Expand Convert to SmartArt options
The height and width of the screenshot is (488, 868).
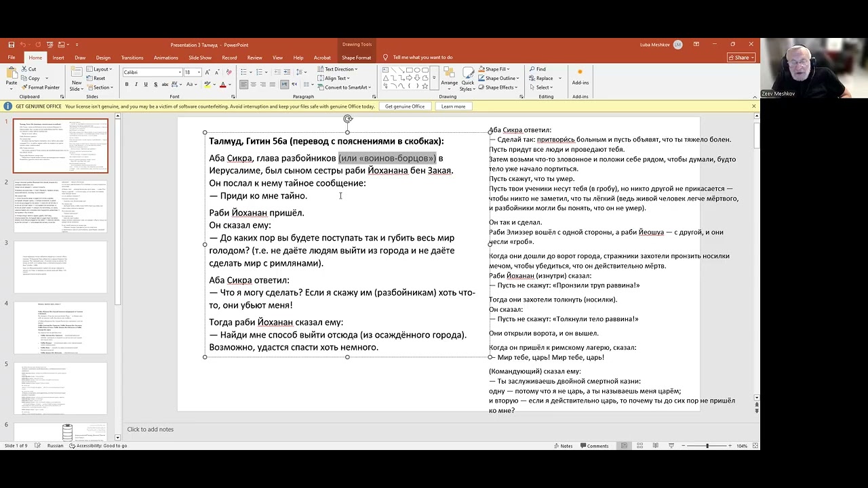click(x=344, y=87)
